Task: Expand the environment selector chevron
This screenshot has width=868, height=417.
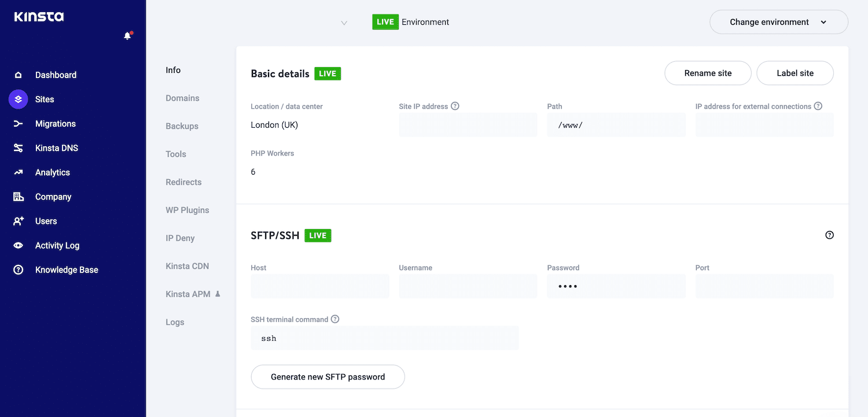Action: click(344, 23)
